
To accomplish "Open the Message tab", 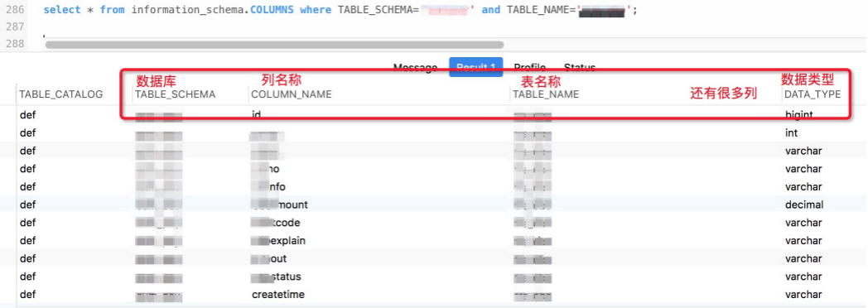I will [x=415, y=67].
